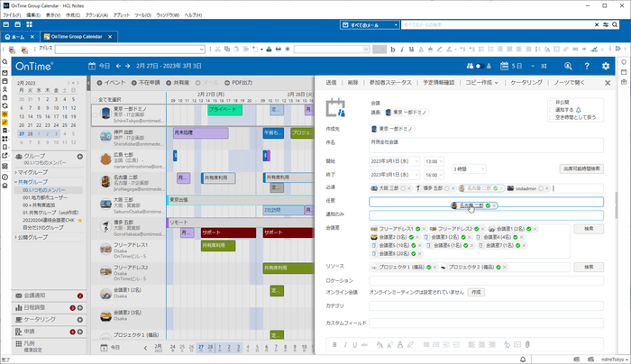Click the add group plus icon

80,156
